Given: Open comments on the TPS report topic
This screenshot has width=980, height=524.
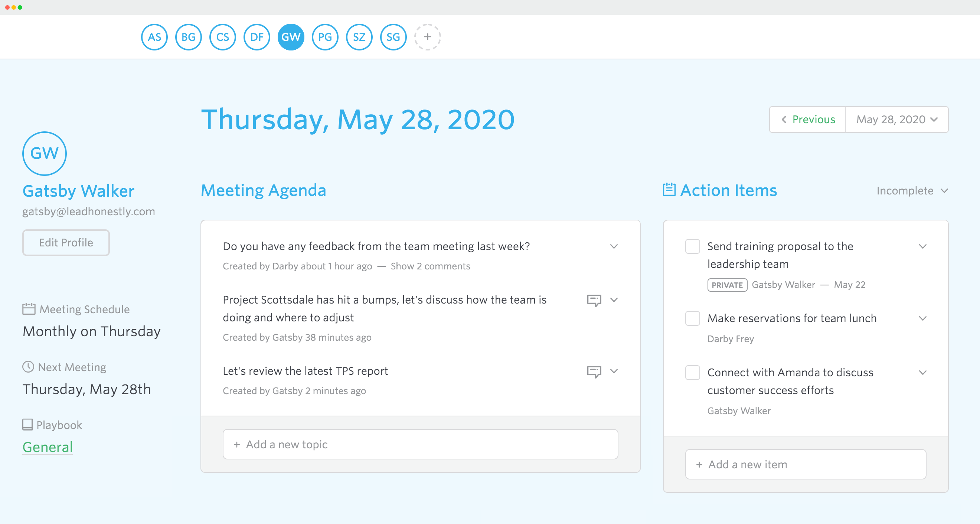Looking at the screenshot, I should pos(594,371).
